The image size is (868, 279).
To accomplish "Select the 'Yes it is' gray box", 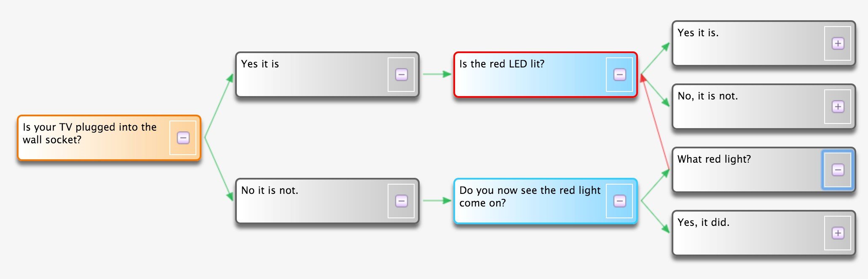I will [327, 75].
